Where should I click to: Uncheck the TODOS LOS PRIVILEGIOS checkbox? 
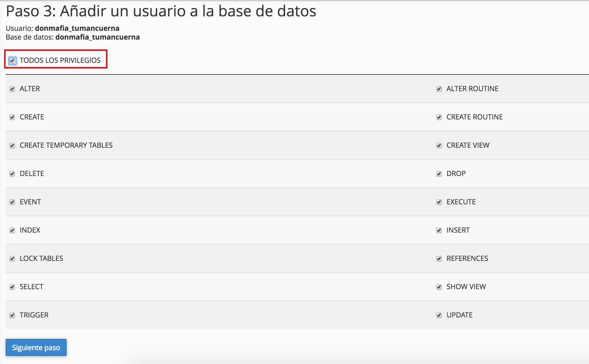click(x=12, y=60)
